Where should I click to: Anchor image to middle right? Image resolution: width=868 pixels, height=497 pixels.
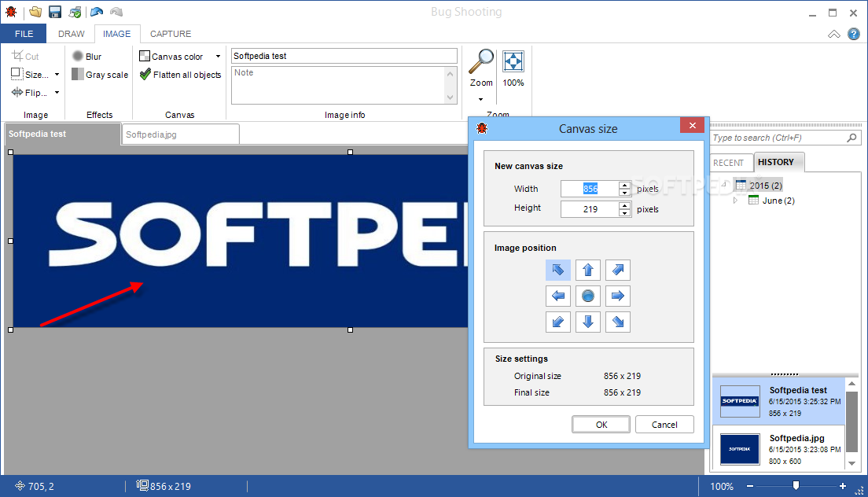(618, 296)
